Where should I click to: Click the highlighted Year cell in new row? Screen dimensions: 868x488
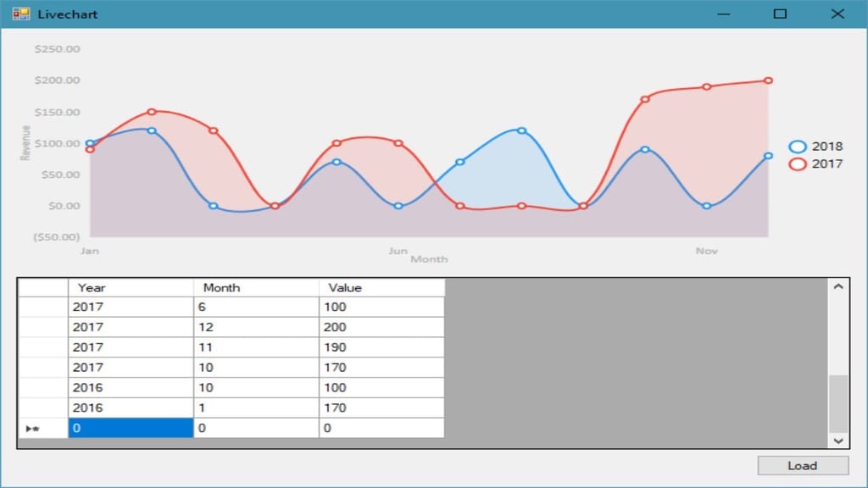tap(131, 429)
